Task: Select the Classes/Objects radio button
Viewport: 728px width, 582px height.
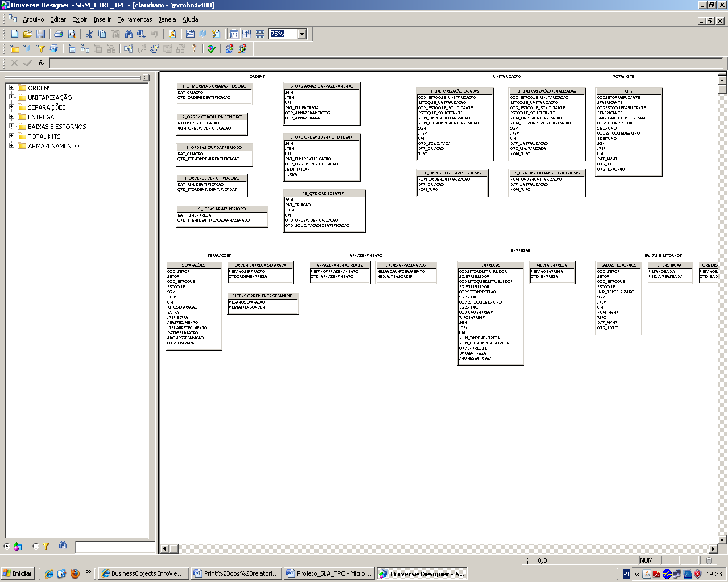Action: pyautogui.click(x=7, y=546)
